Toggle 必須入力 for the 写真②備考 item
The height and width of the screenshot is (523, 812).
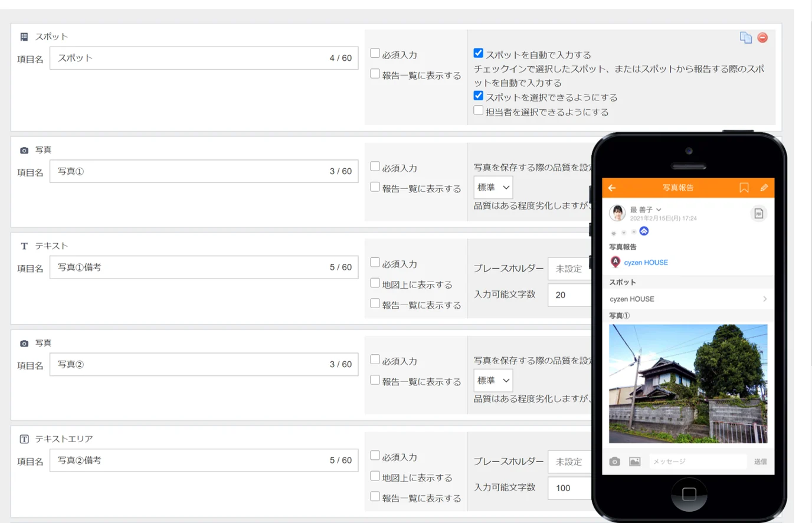tap(375, 456)
